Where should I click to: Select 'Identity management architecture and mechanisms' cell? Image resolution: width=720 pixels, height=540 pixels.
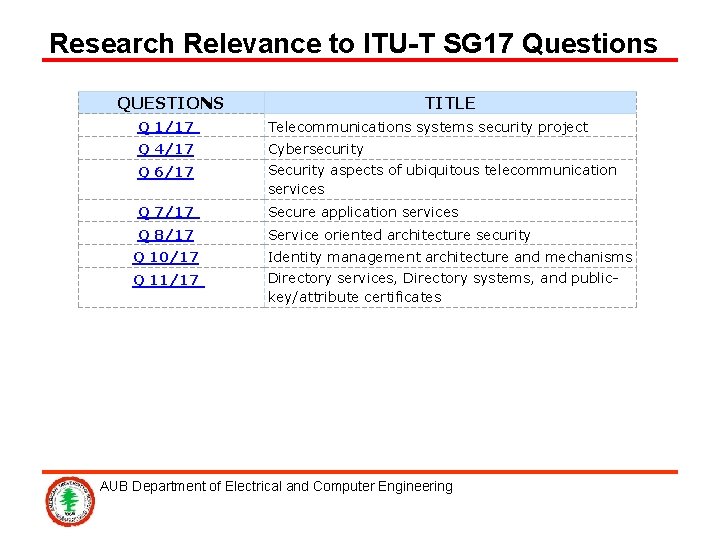coord(450,256)
